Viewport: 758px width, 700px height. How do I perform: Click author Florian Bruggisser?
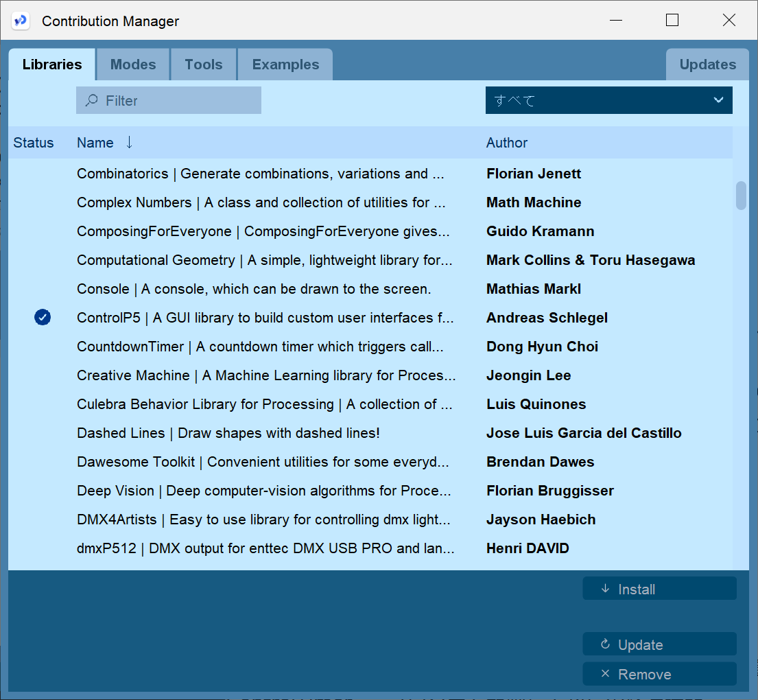coord(550,491)
